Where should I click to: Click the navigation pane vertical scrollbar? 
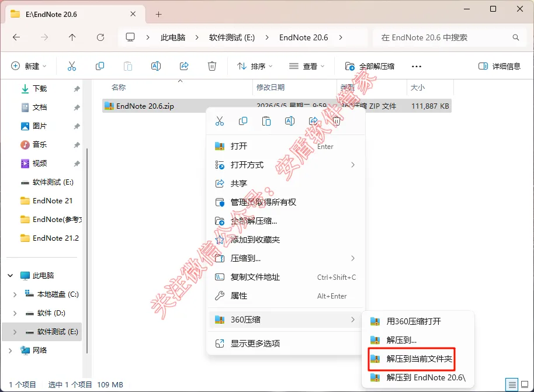pos(87,250)
